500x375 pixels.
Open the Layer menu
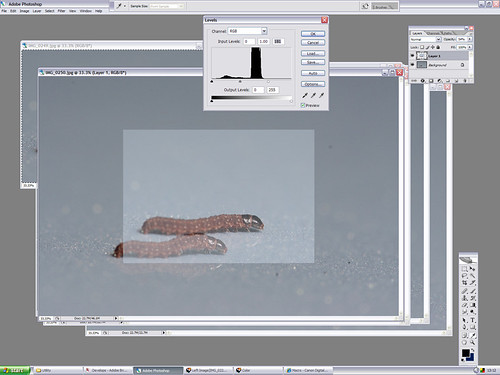[37, 11]
